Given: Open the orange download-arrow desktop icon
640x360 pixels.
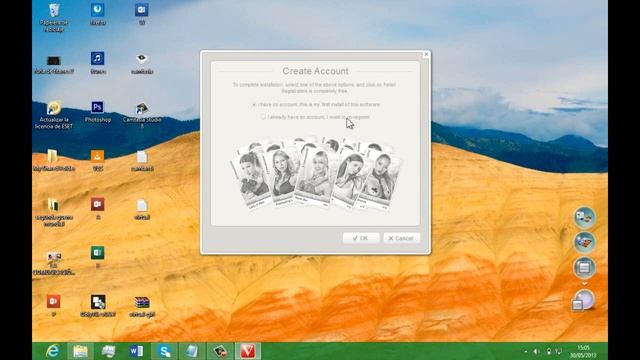Looking at the screenshot, I should pos(98,160).
